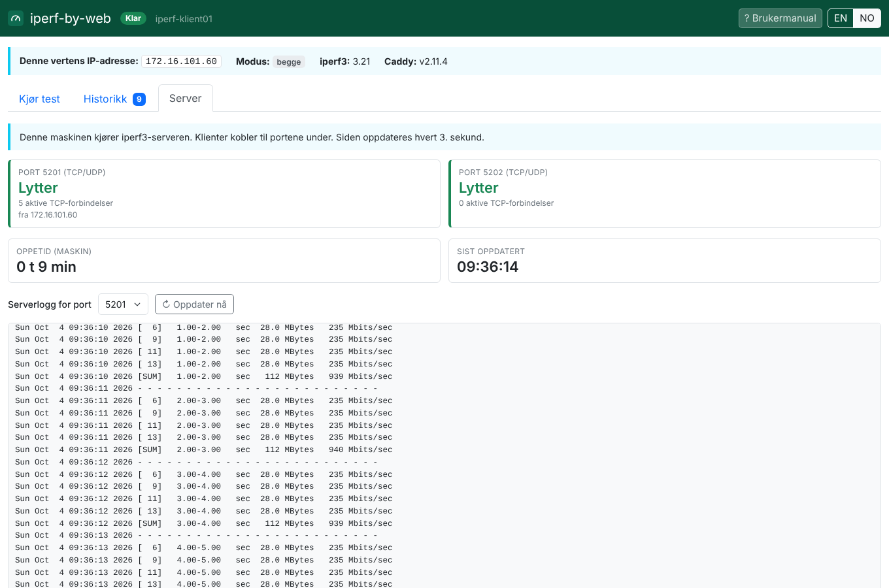The height and width of the screenshot is (588, 889).
Task: Click the fra 172.16.101.60 client text
Action: point(48,215)
